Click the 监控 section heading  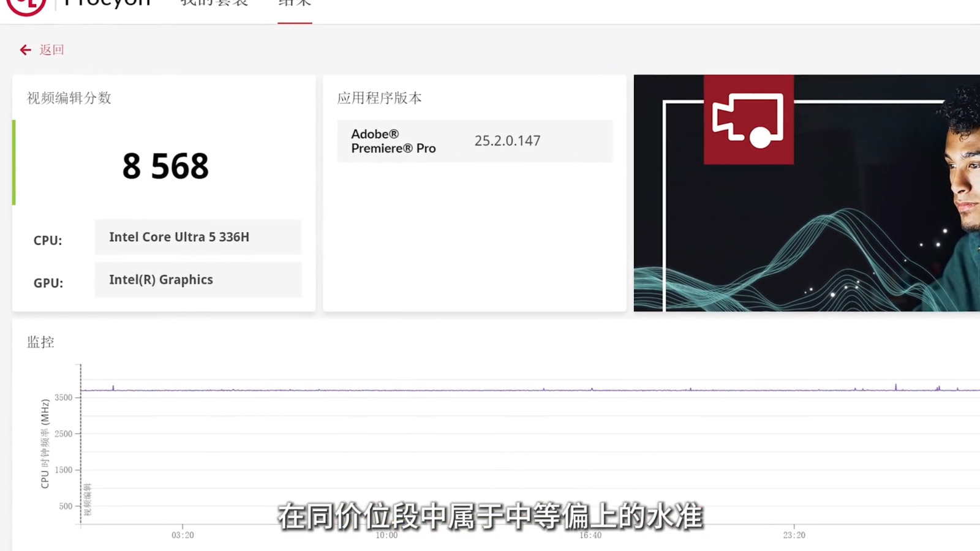pos(40,342)
